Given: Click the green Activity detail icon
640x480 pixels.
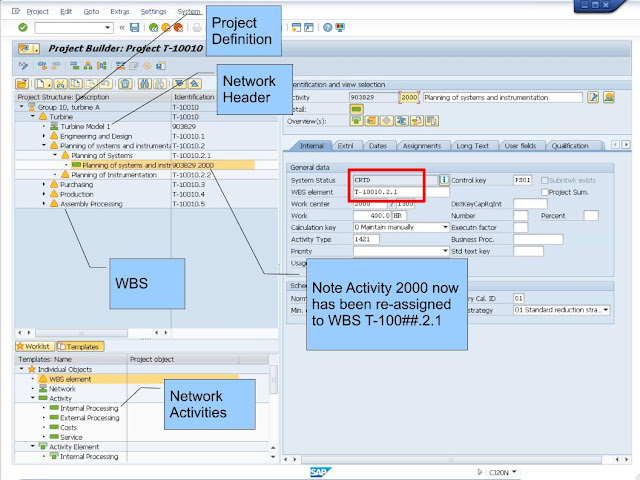Looking at the screenshot, I should click(x=356, y=109).
